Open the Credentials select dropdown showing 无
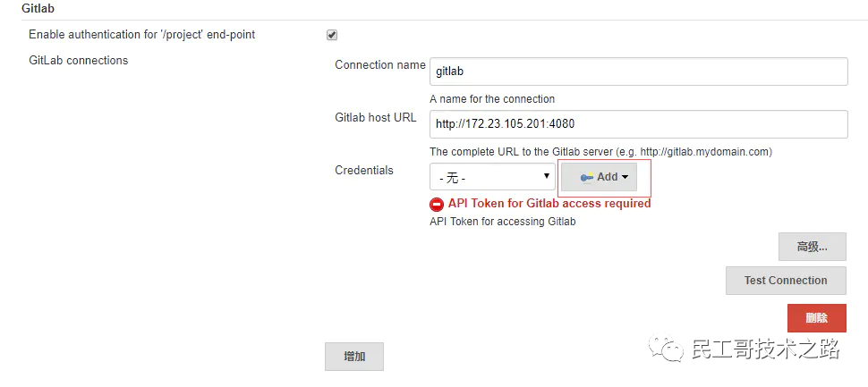 (492, 177)
